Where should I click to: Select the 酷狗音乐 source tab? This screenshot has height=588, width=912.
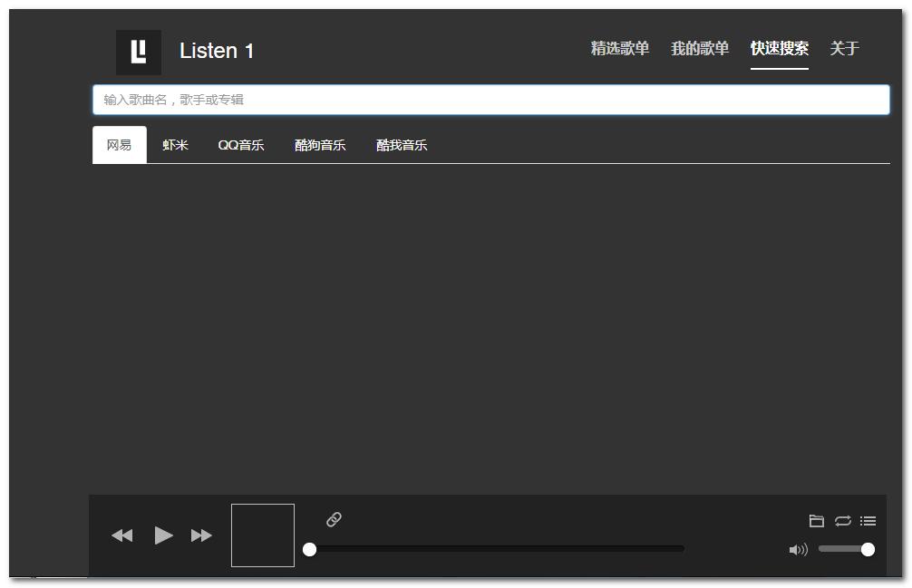coord(319,145)
